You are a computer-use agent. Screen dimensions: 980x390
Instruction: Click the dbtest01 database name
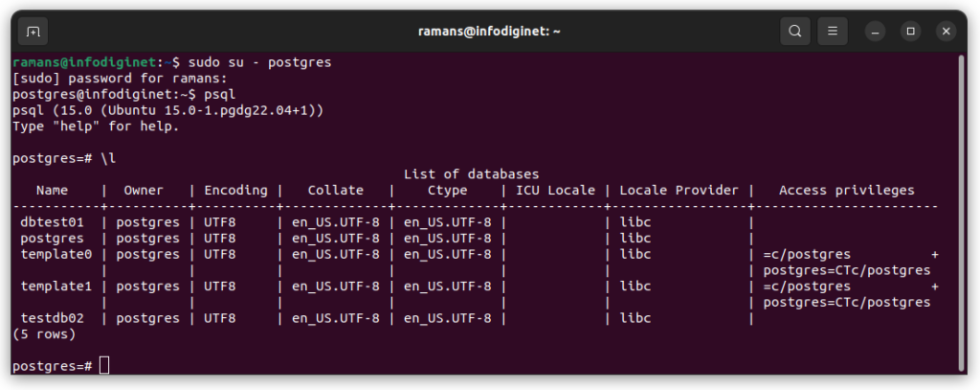(x=52, y=222)
